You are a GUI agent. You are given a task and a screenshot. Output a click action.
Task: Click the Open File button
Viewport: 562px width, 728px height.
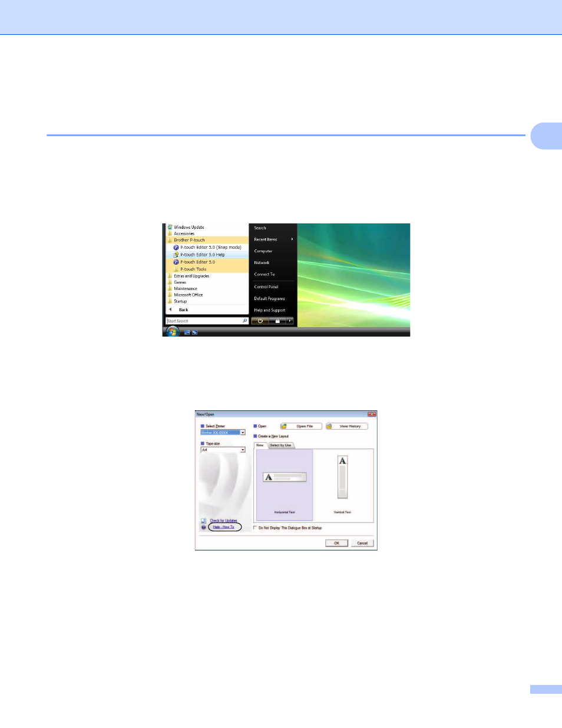300,426
